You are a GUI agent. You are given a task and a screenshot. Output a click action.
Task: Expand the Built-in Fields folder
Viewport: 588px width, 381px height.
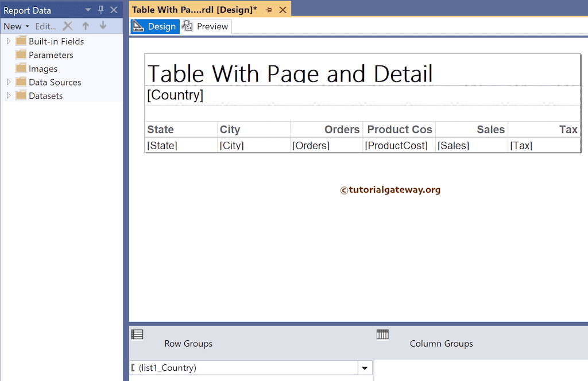(x=9, y=41)
